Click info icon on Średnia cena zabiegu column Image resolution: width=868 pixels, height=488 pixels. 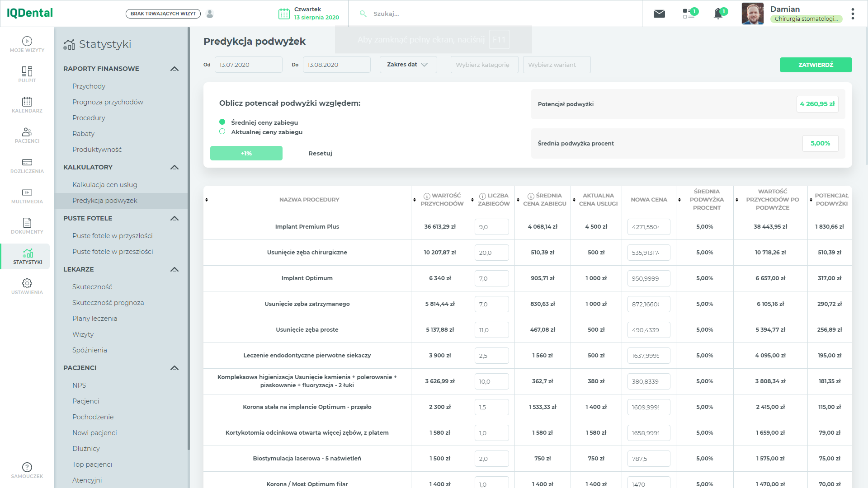pos(531,196)
